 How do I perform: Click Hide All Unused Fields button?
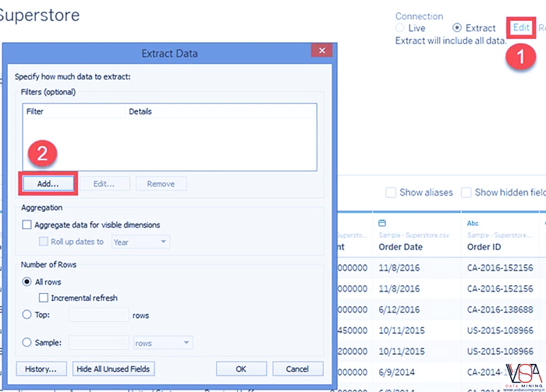114,369
